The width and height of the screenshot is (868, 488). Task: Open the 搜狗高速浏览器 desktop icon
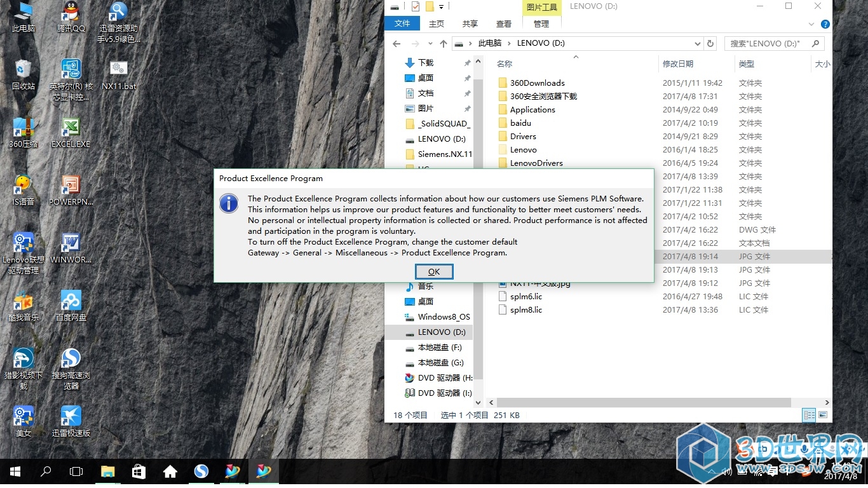71,369
